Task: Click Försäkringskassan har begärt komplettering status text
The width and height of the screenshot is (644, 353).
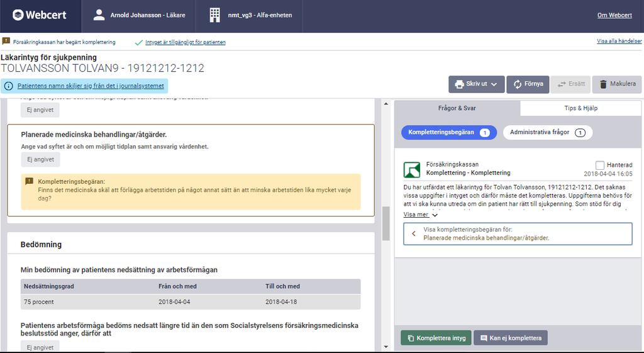Action: [x=64, y=42]
